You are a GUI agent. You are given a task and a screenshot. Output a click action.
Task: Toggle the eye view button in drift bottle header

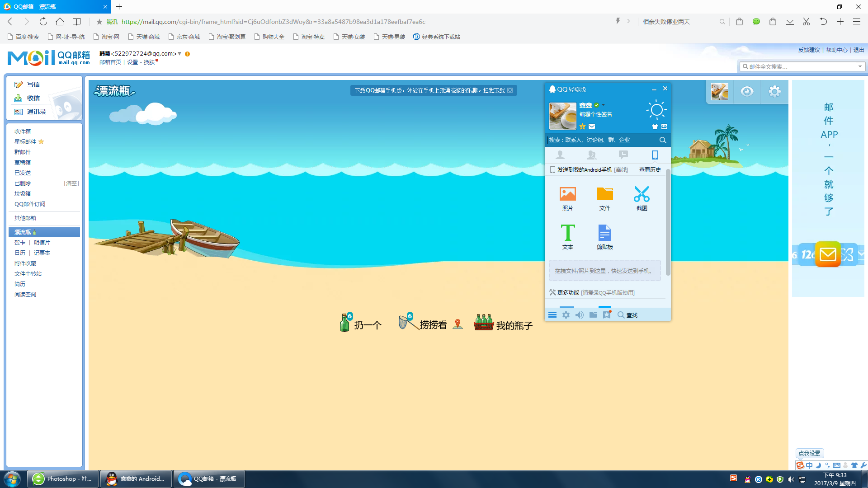click(747, 92)
